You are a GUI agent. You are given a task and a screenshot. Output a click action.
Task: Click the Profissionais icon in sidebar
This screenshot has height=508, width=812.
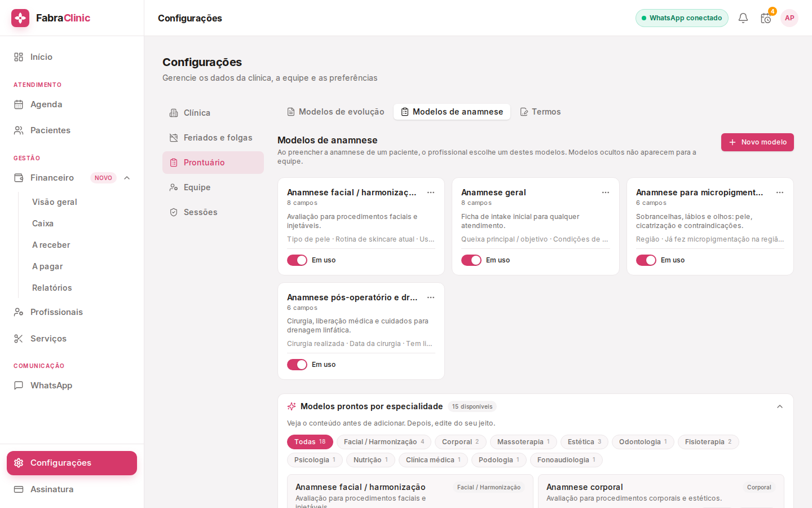tap(19, 312)
